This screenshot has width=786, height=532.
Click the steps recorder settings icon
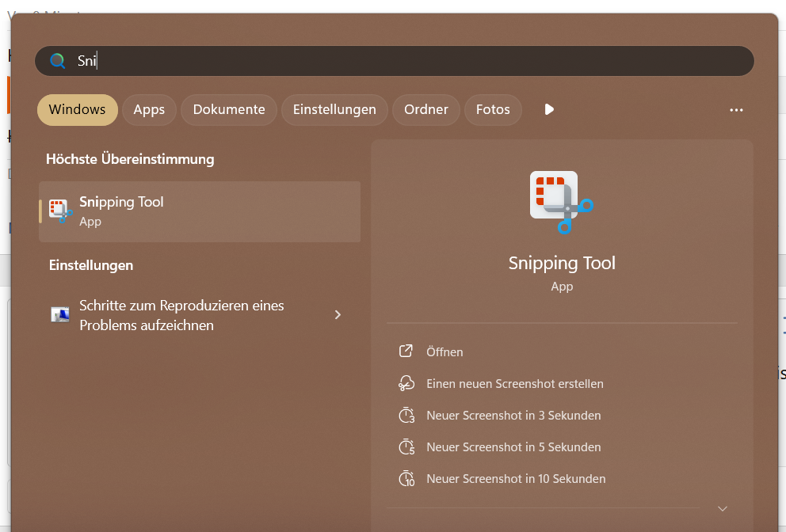pos(60,315)
